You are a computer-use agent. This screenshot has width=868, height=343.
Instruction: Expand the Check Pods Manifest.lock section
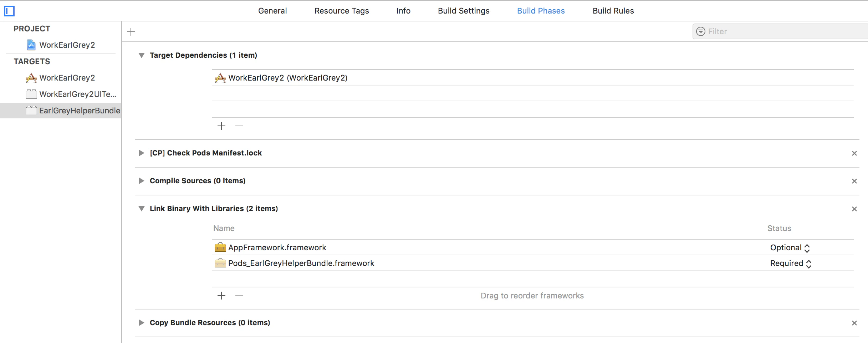pyautogui.click(x=142, y=153)
